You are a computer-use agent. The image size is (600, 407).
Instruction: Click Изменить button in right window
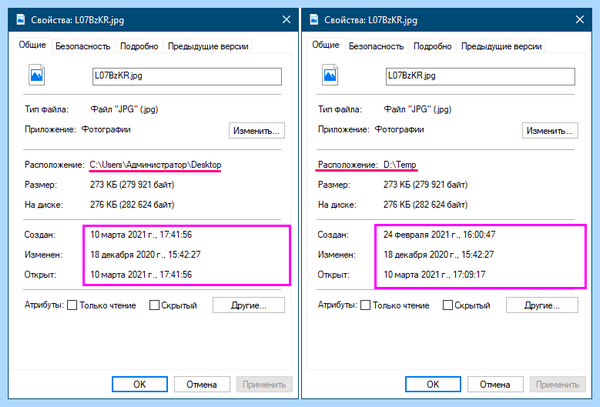point(550,130)
